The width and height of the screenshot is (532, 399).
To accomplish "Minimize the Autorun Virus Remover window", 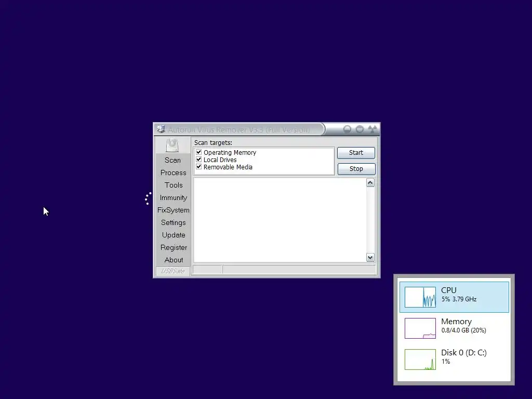I will pyautogui.click(x=347, y=129).
